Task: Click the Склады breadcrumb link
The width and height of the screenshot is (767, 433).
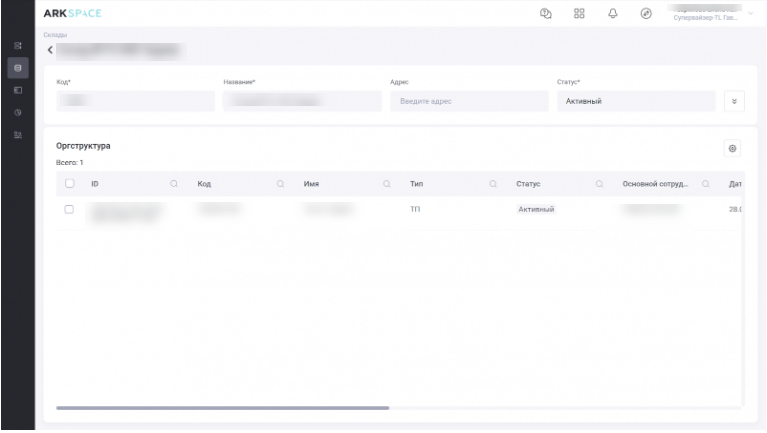Action: 55,35
